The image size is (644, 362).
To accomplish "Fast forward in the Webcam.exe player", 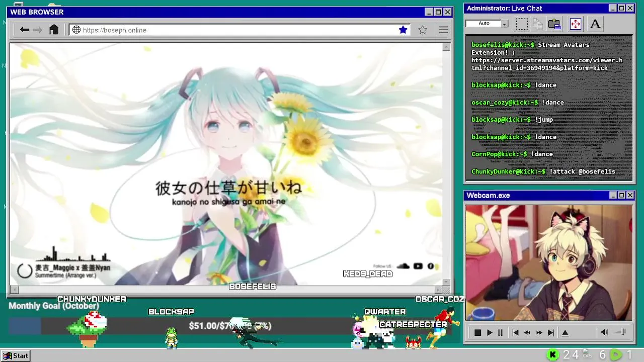I will pyautogui.click(x=539, y=332).
